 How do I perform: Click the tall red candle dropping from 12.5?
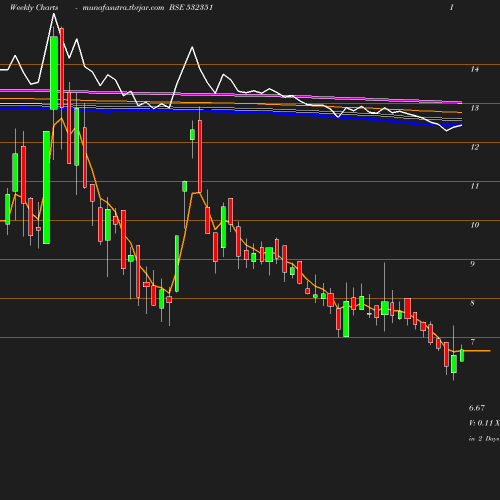200,156
